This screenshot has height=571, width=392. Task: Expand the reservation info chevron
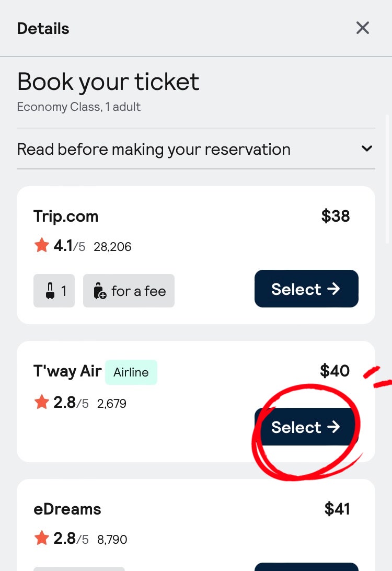pyautogui.click(x=366, y=149)
